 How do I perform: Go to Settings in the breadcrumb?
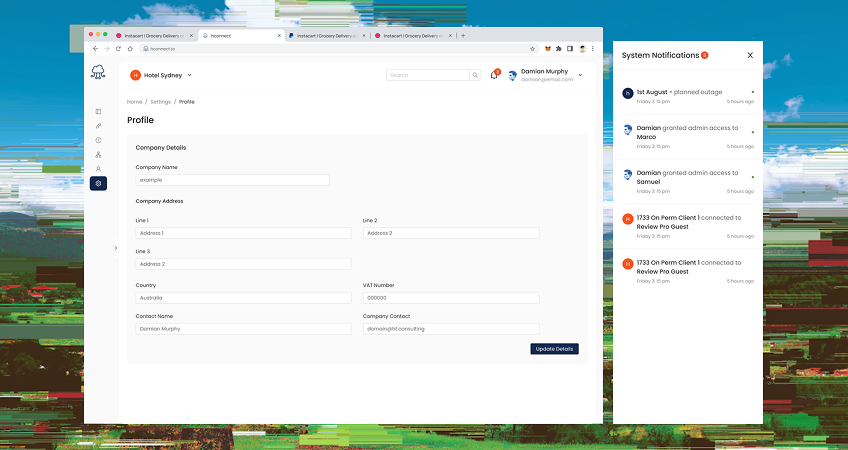click(161, 102)
